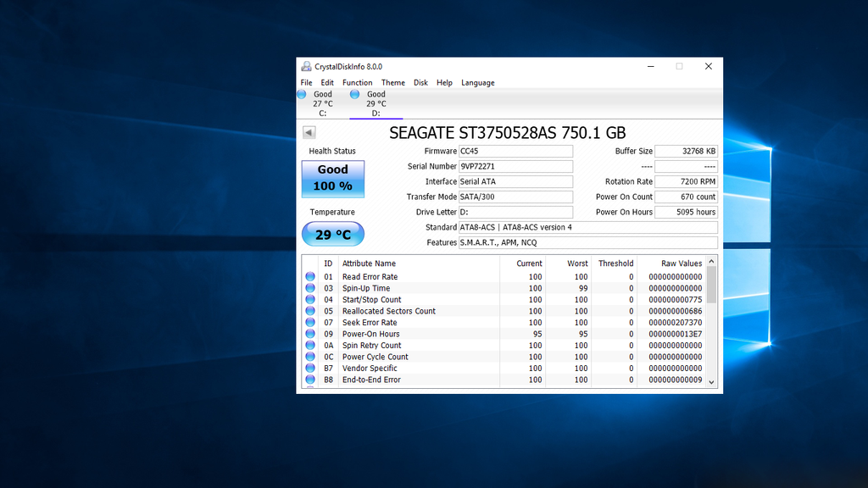
Task: Click the status orb beside Power-On Hours
Action: click(x=310, y=334)
